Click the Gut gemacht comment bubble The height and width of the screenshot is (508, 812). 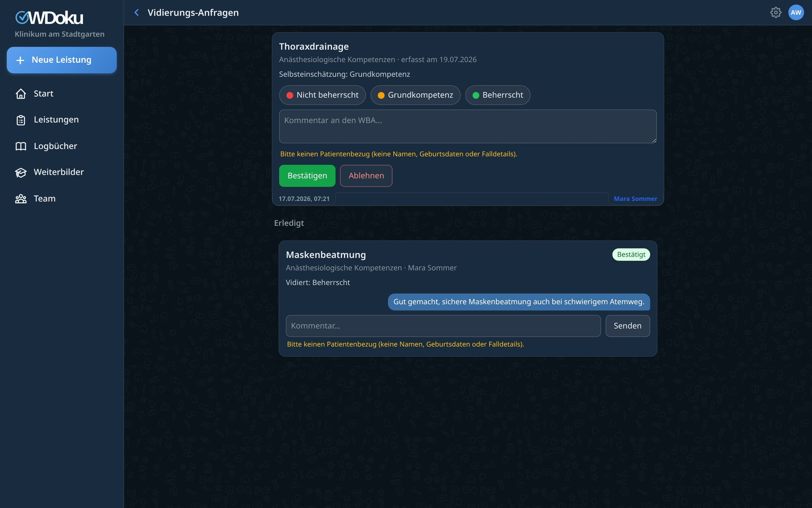(518, 302)
